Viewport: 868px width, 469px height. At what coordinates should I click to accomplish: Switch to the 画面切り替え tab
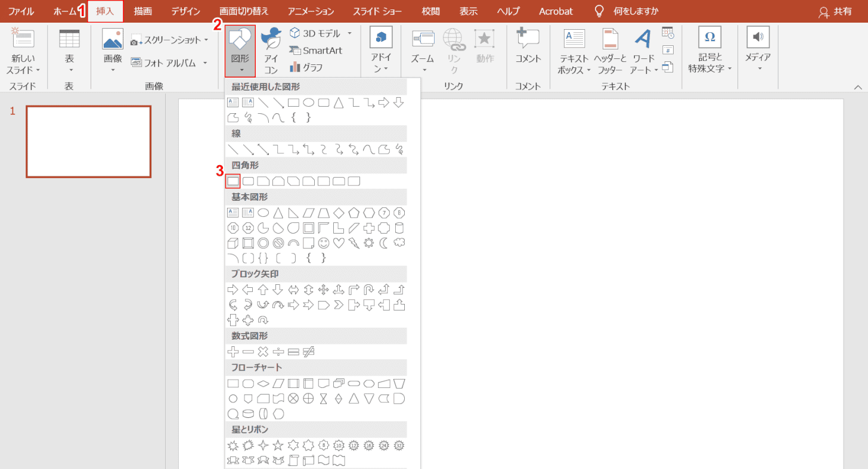(244, 11)
